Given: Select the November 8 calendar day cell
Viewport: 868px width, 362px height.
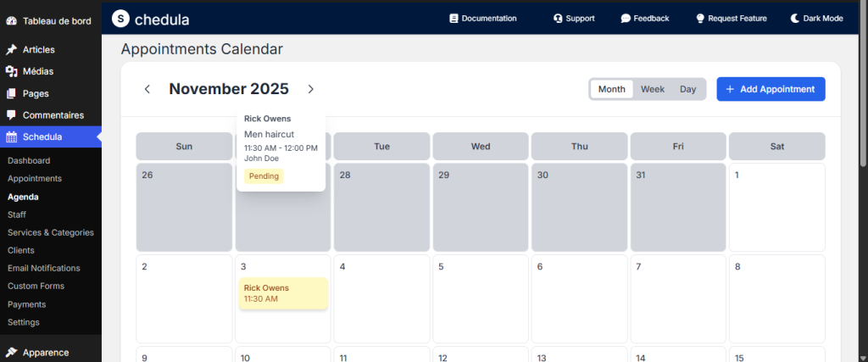Looking at the screenshot, I should [776, 298].
